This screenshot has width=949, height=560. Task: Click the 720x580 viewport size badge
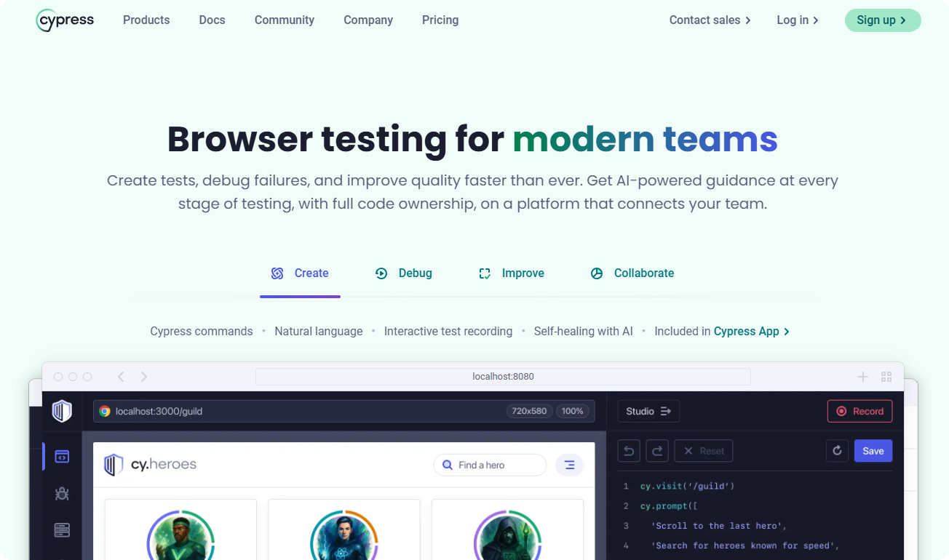coord(529,411)
